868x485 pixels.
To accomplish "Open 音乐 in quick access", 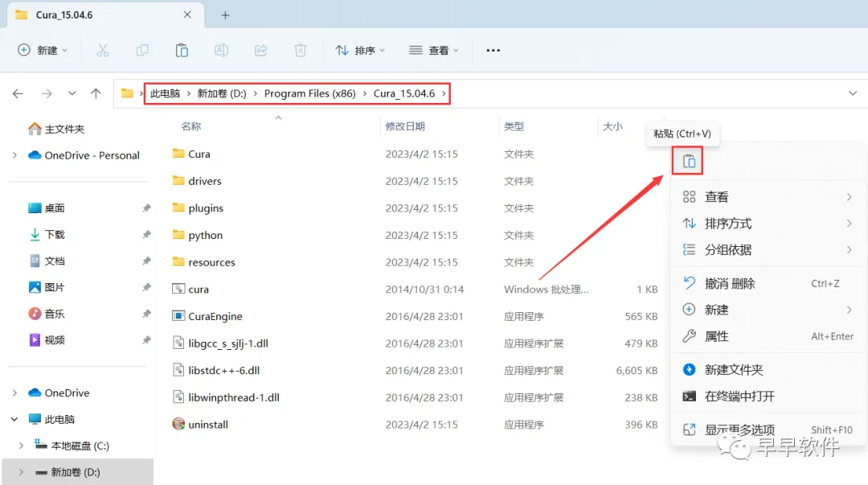I will [47, 314].
